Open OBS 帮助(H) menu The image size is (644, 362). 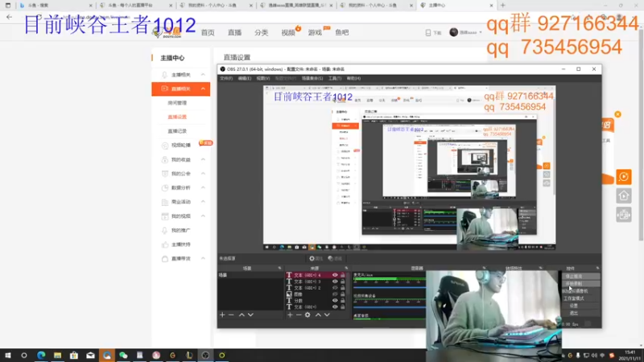click(353, 78)
